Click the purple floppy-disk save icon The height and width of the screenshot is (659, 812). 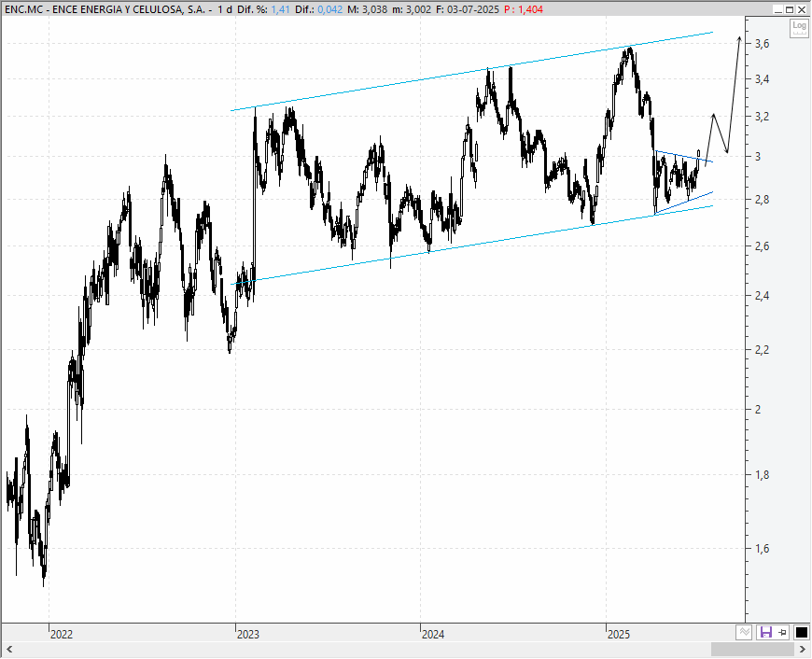(x=765, y=632)
